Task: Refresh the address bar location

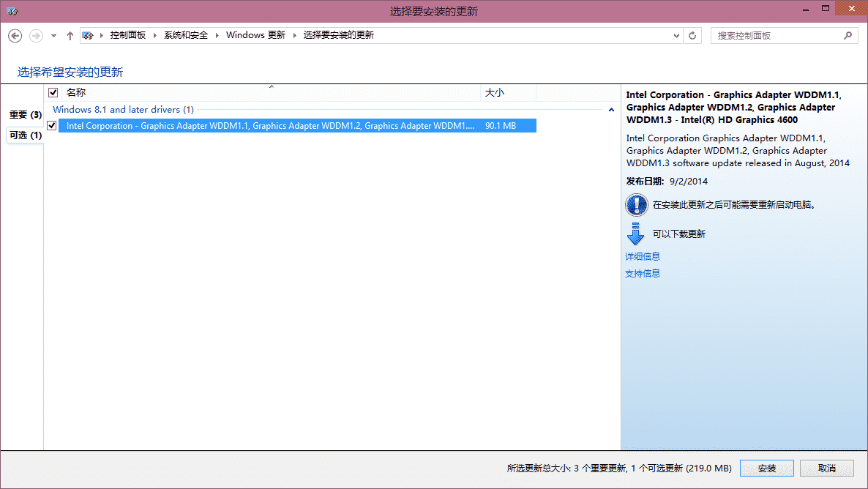Action: coord(693,35)
